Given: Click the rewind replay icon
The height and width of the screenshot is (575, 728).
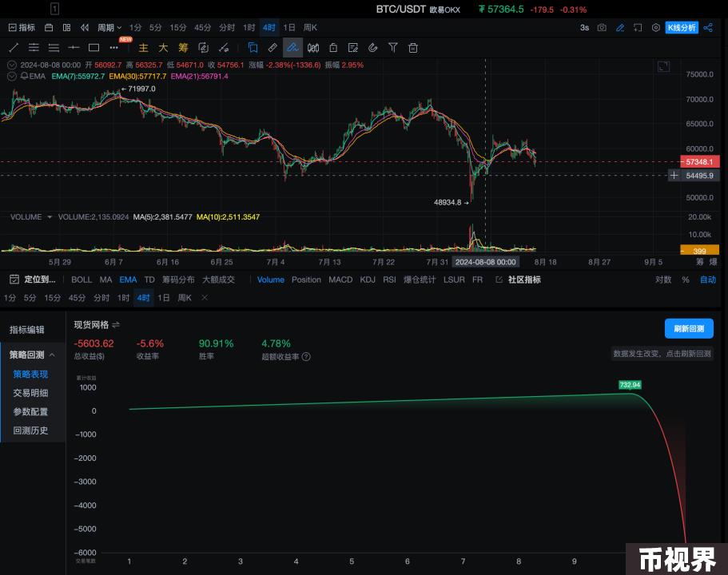Looking at the screenshot, I should pyautogui.click(x=85, y=27).
